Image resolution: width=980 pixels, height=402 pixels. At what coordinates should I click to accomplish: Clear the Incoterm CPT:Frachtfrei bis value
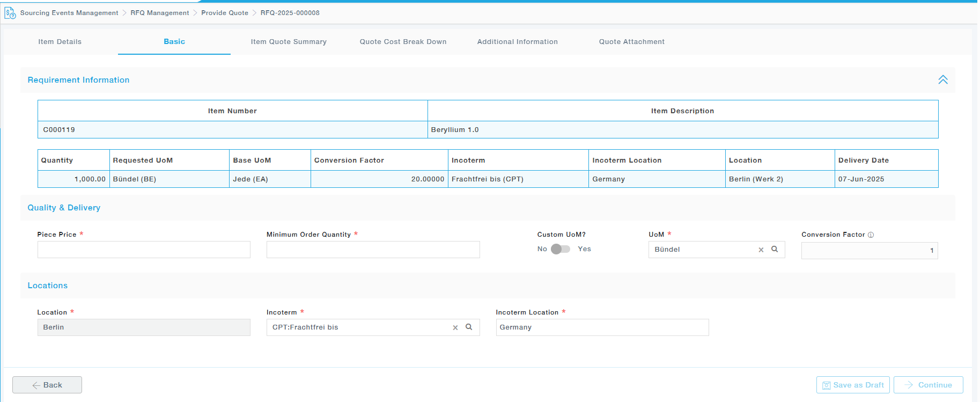(x=455, y=327)
